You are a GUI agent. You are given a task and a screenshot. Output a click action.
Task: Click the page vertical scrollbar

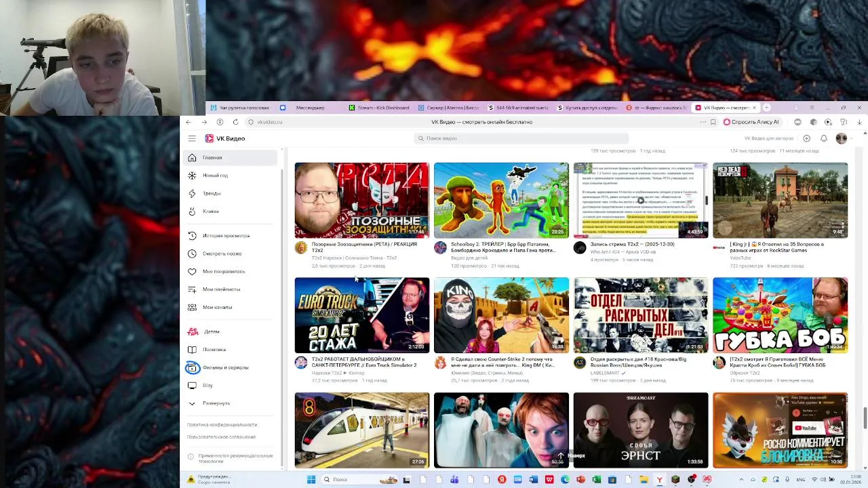pyautogui.click(x=865, y=418)
